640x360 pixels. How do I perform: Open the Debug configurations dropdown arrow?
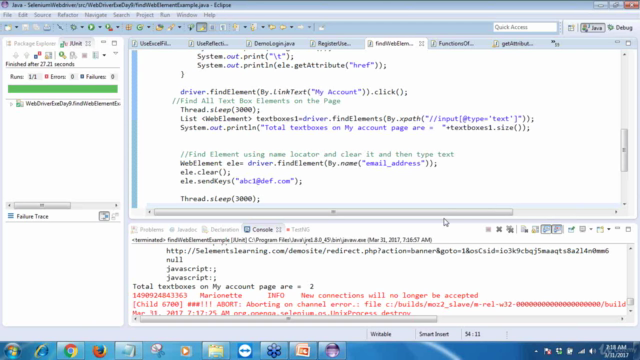click(82, 27)
